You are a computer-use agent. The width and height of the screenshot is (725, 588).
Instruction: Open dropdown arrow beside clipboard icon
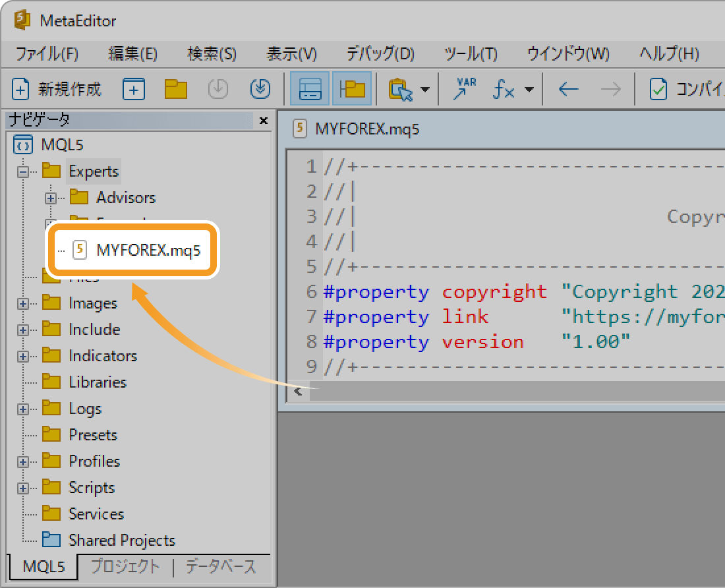[425, 89]
